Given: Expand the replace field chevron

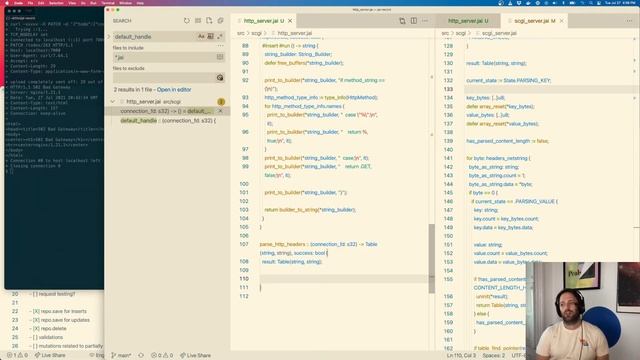Looking at the screenshot, I should point(109,37).
